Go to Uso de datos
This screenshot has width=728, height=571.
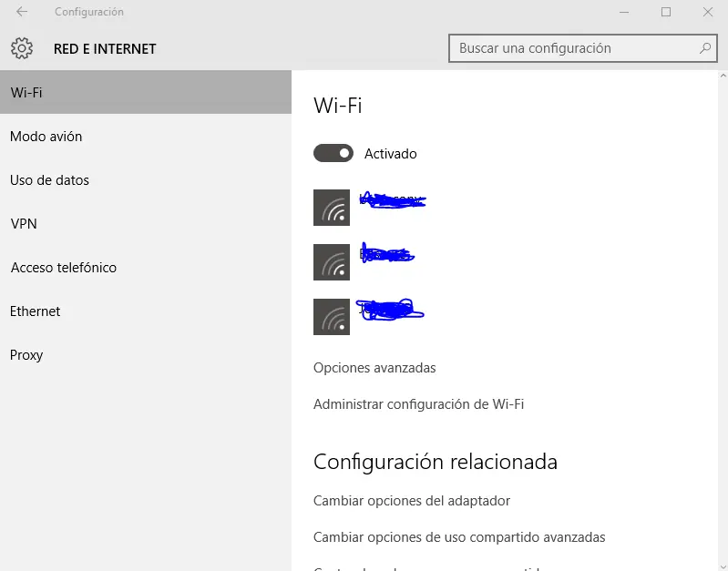pyautogui.click(x=146, y=180)
